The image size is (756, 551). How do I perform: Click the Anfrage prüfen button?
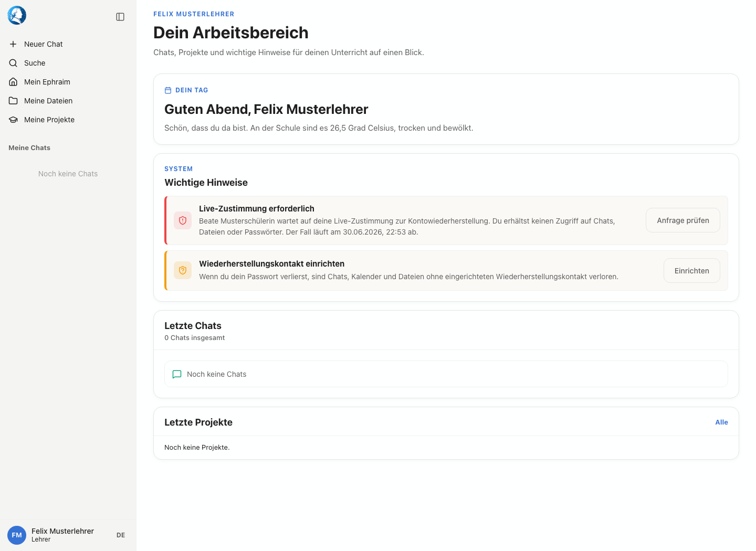[683, 220]
